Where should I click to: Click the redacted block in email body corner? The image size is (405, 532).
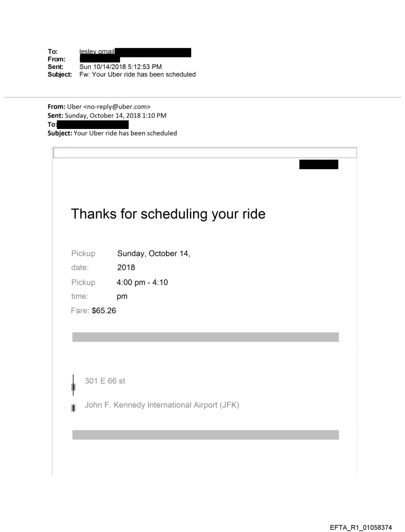(318, 165)
